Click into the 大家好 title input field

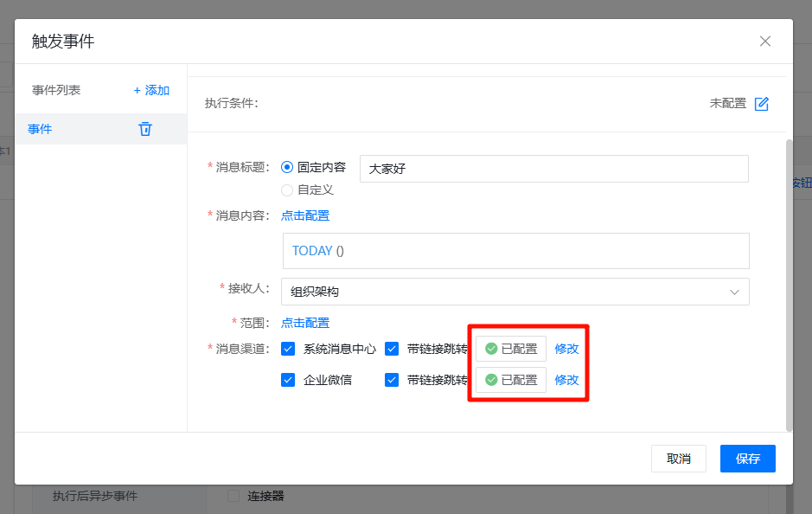point(553,169)
